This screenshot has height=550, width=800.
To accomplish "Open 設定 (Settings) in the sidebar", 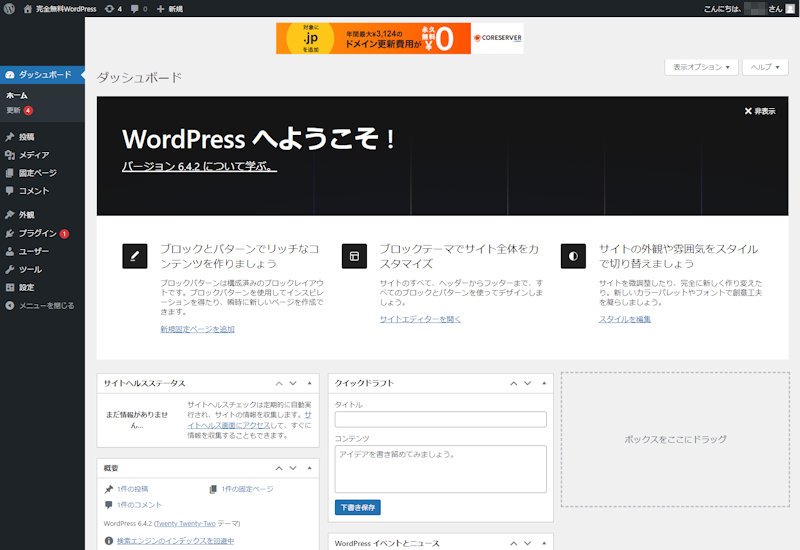I will [25, 287].
